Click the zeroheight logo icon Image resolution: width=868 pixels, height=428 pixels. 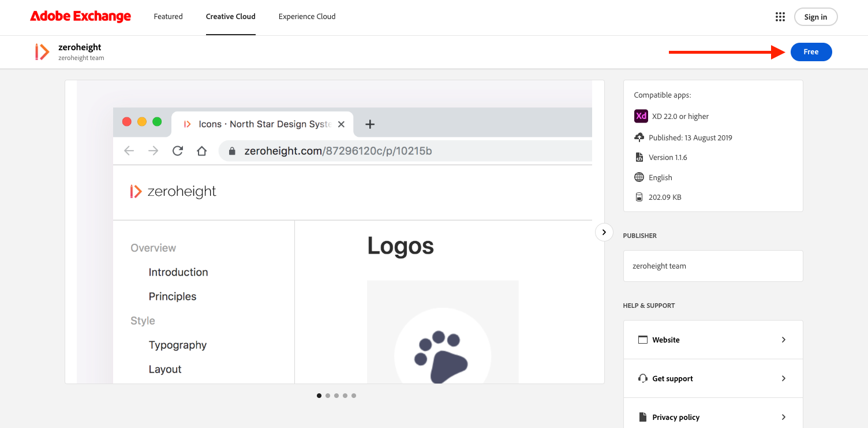coord(41,51)
